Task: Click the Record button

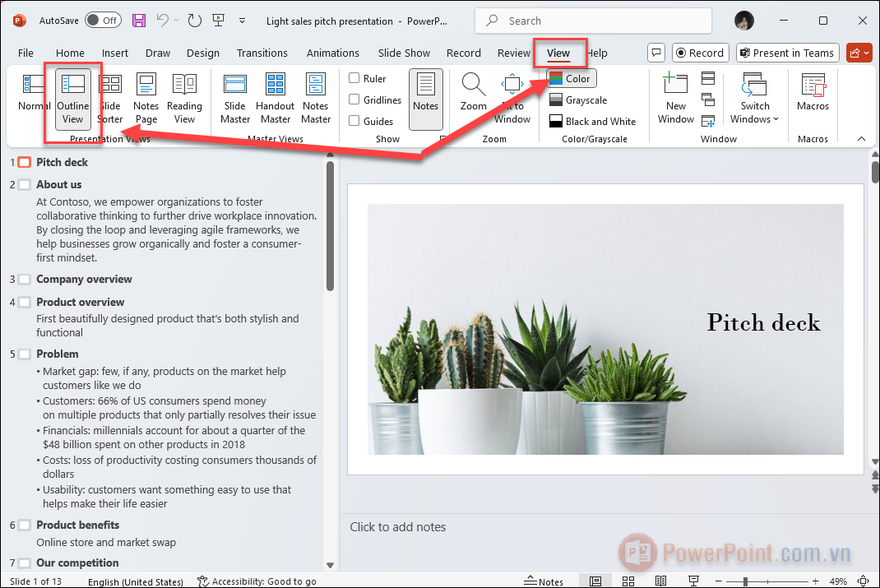Action: click(701, 53)
